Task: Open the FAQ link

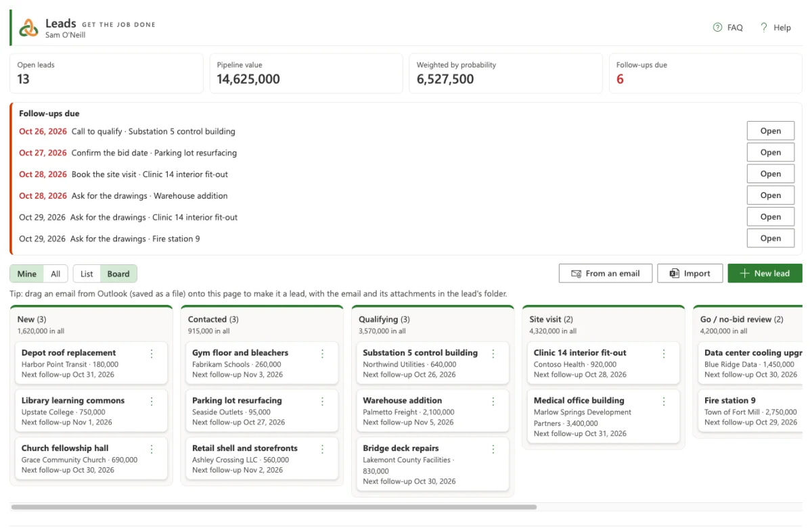Action: (x=728, y=28)
